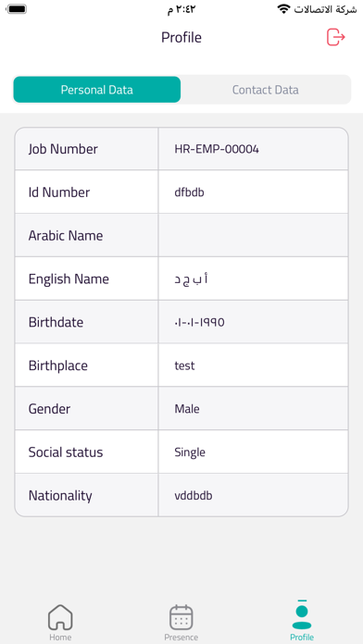Image resolution: width=363 pixels, height=644 pixels.
Task: Click the Id Number value dfbdb
Action: point(189,192)
